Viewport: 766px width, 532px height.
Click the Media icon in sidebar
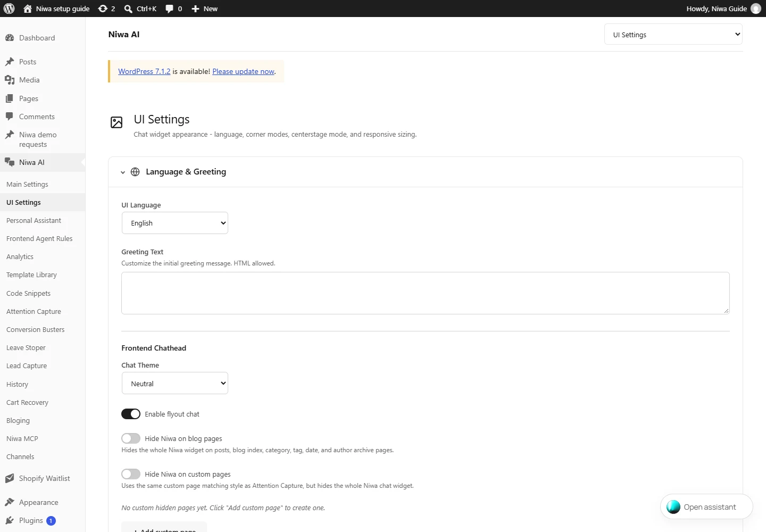(10, 80)
